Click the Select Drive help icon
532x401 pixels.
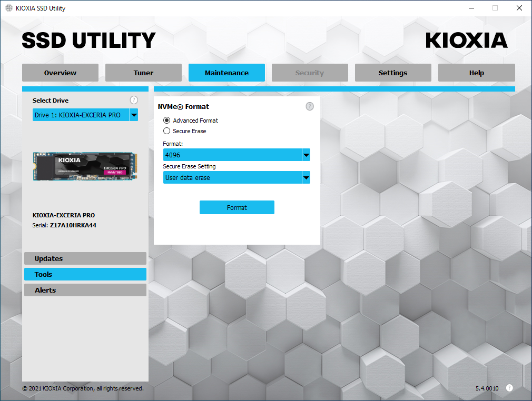pos(134,100)
